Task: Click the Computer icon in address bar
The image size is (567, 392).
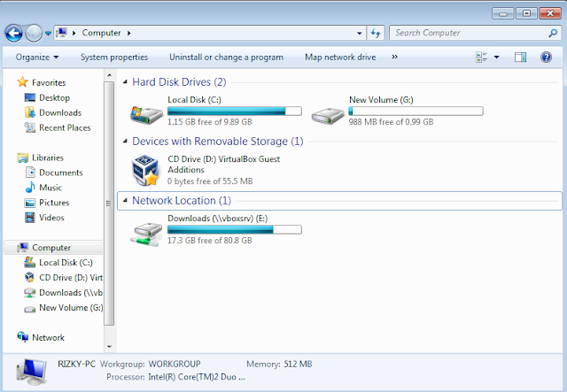Action: click(x=62, y=33)
